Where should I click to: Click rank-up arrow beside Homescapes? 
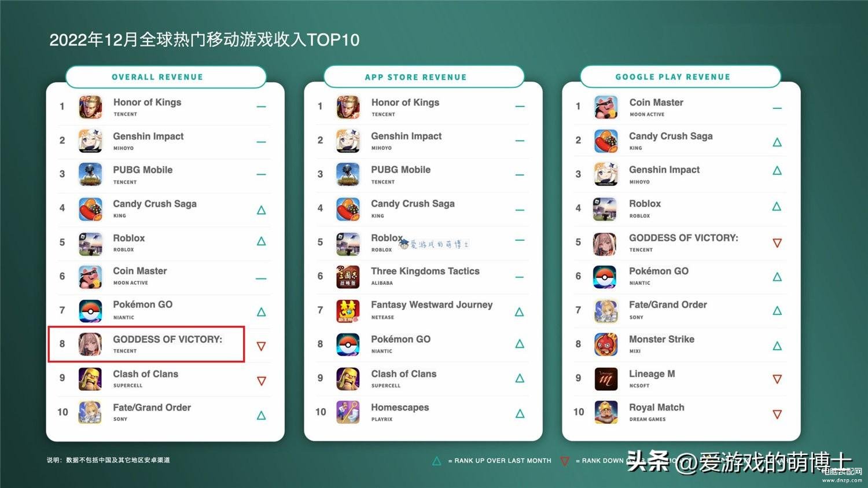520,413
